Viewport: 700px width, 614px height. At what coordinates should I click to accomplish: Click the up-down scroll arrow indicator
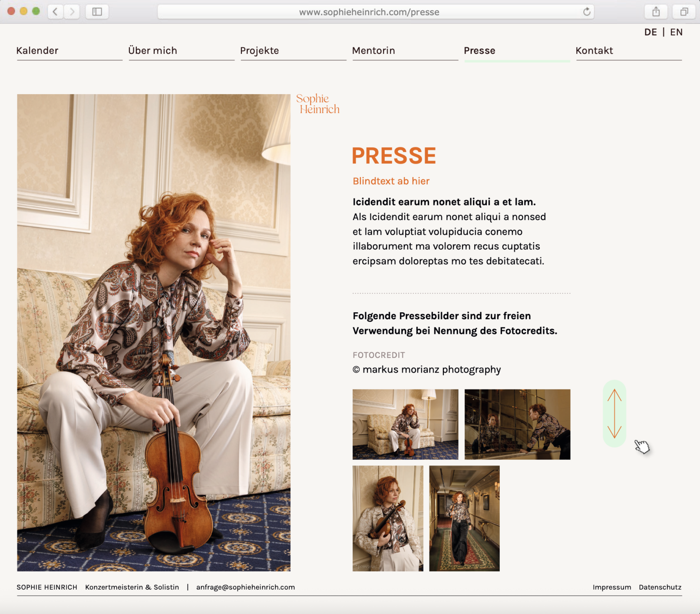(614, 413)
